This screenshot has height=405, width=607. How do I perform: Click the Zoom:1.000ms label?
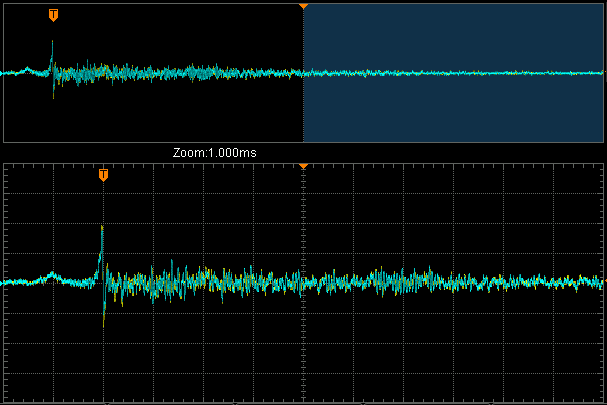tap(214, 153)
